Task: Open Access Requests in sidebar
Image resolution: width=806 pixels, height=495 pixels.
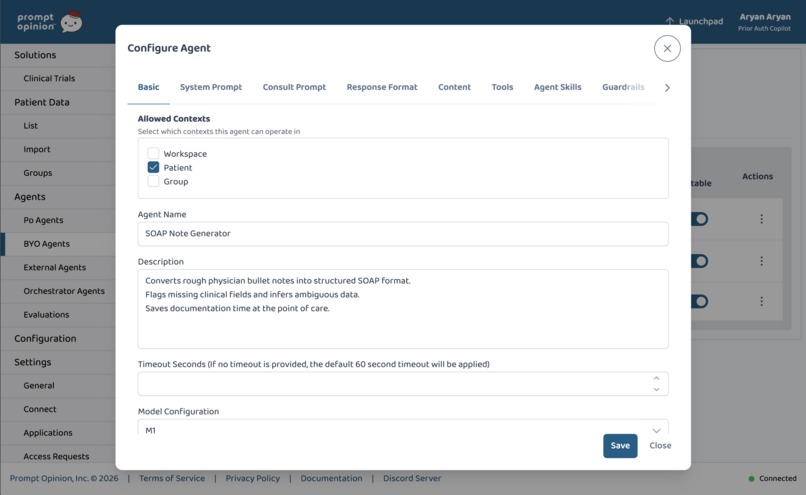Action: (x=58, y=456)
